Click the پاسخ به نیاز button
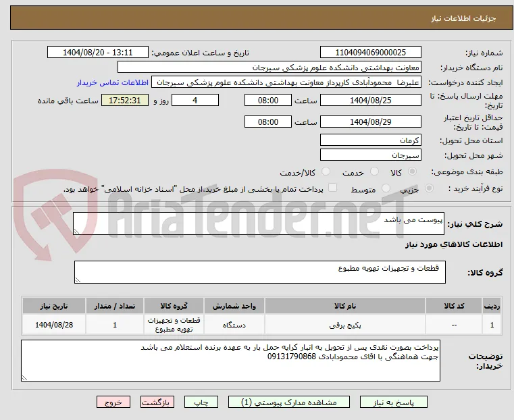Viewport: 514px width, 420px height. [x=393, y=402]
